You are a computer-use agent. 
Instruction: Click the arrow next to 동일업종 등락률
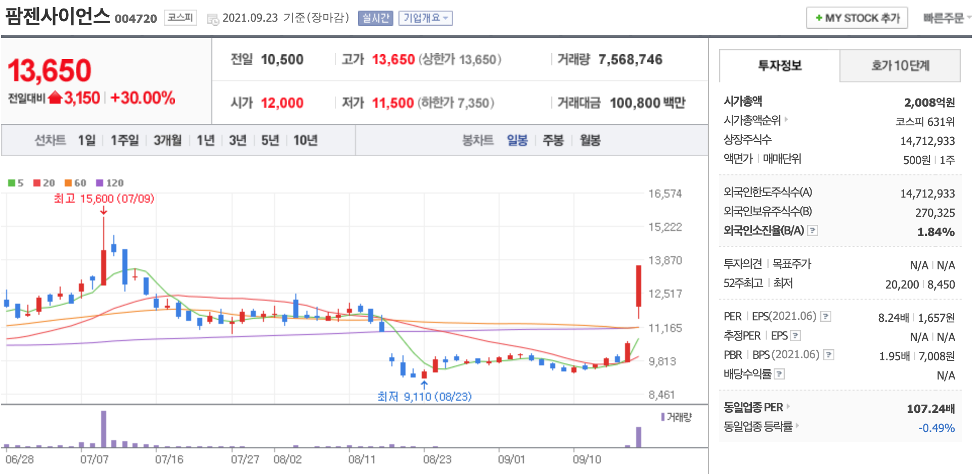coord(797,425)
